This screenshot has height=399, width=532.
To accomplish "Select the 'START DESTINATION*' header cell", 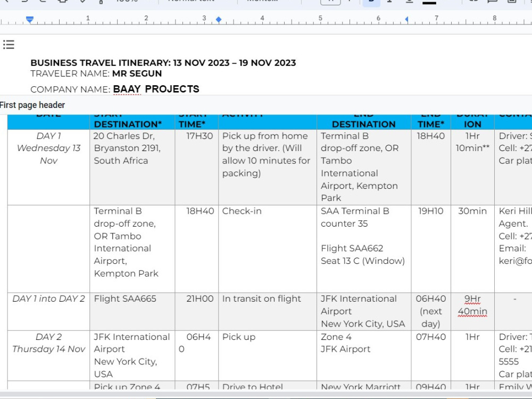I will pos(132,122).
